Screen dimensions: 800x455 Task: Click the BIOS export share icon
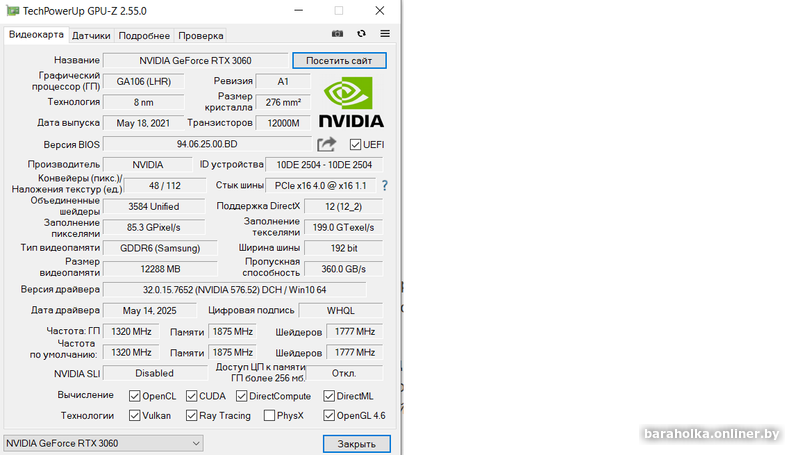click(x=327, y=144)
